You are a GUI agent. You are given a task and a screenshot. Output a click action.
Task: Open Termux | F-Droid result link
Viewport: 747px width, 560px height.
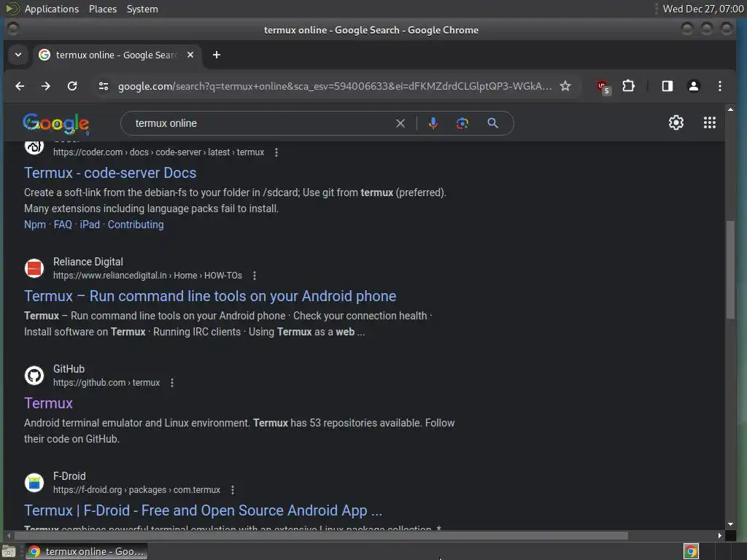[203, 510]
